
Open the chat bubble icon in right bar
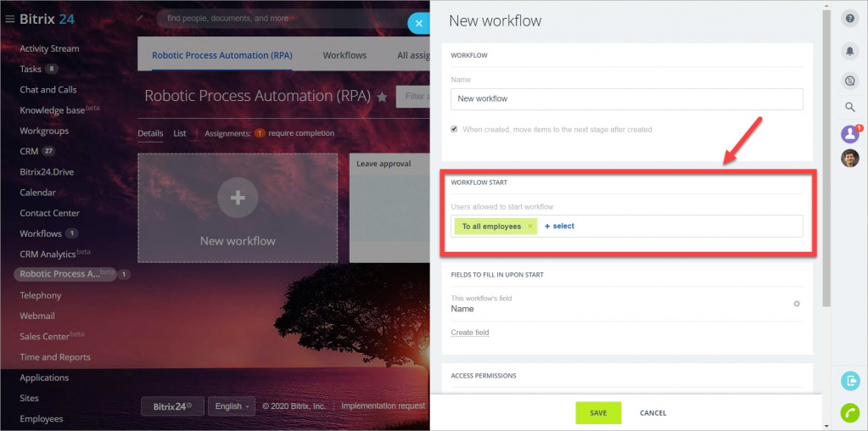tap(849, 81)
